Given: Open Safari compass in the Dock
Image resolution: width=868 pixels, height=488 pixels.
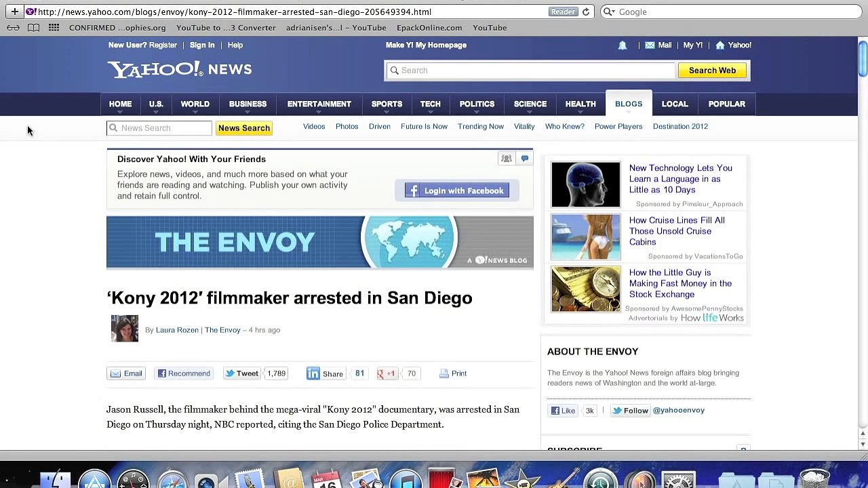Looking at the screenshot, I should pos(172,479).
